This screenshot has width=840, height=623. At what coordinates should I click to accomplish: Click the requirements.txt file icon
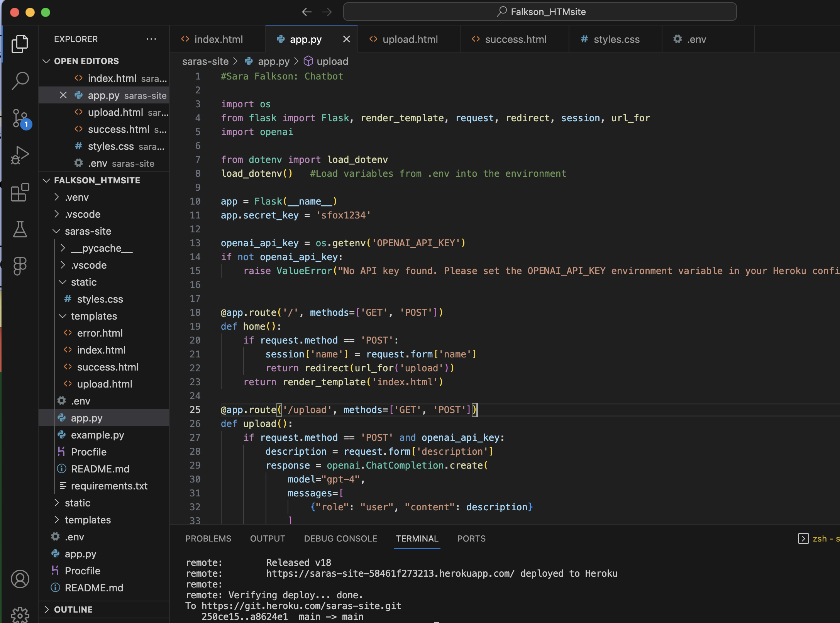point(63,486)
